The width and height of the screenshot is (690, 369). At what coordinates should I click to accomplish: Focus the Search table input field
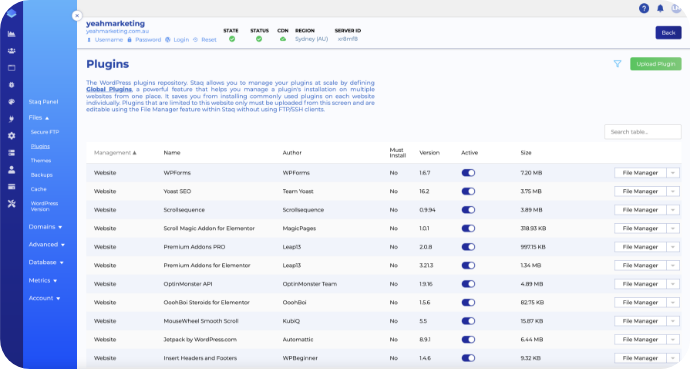point(642,132)
